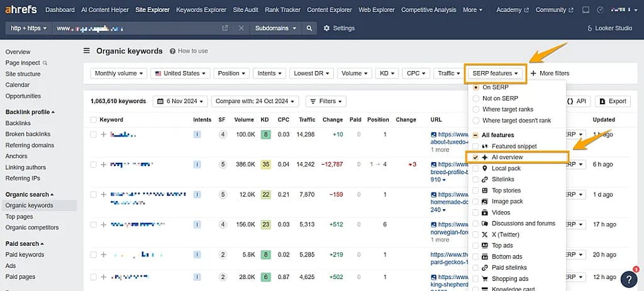Toggle the All features checkbox
The width and height of the screenshot is (644, 291).
pos(475,135)
